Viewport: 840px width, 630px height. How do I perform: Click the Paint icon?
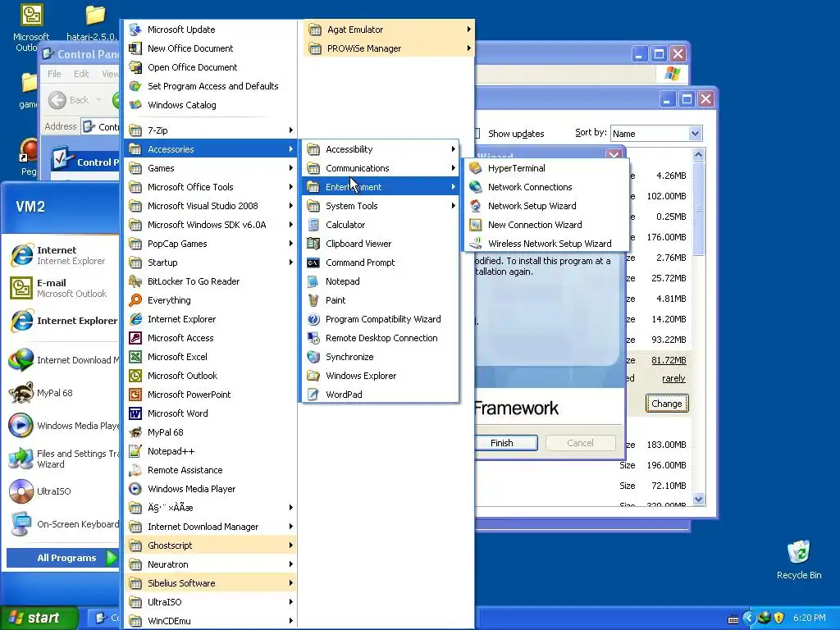[x=313, y=300]
